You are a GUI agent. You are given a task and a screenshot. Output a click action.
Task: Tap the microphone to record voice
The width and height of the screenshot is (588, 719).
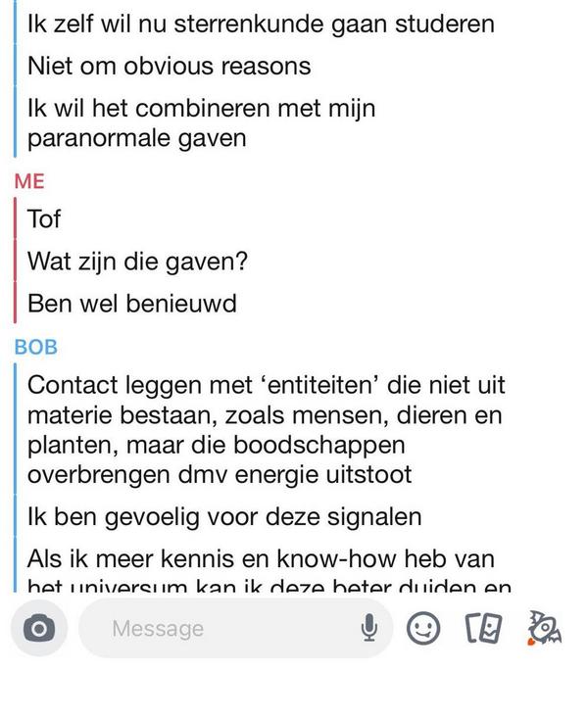coord(369,628)
